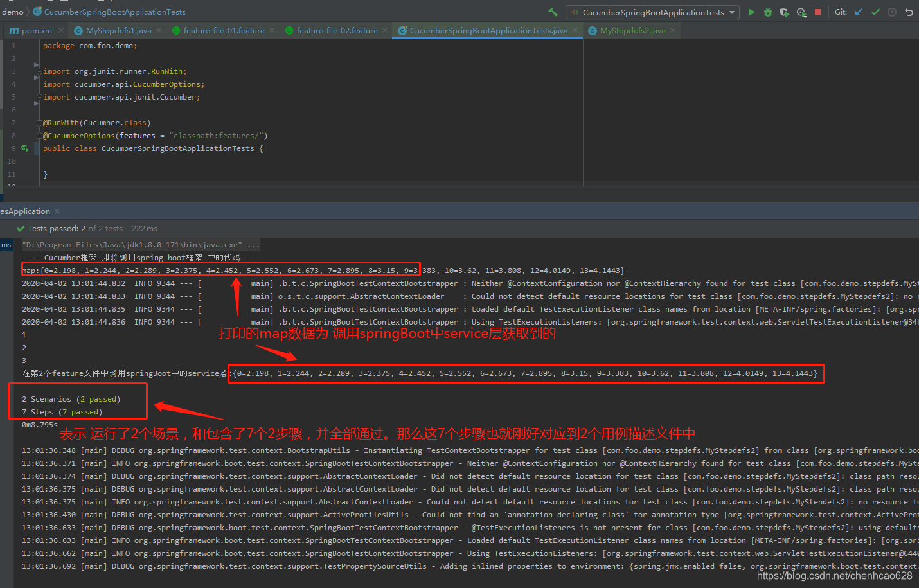Click the class icon on MyStepdefs1.java tab
This screenshot has height=588, width=919.
click(x=78, y=30)
